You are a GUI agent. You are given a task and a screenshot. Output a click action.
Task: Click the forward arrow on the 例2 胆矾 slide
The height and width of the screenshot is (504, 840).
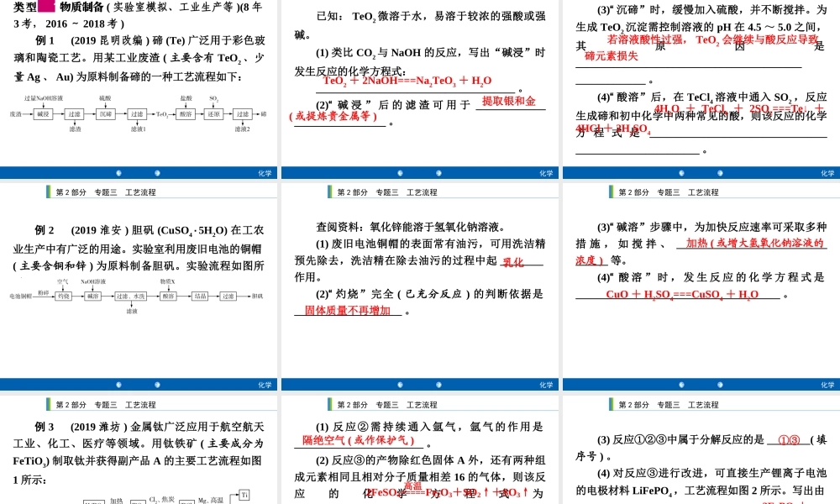pyautogui.click(x=159, y=382)
